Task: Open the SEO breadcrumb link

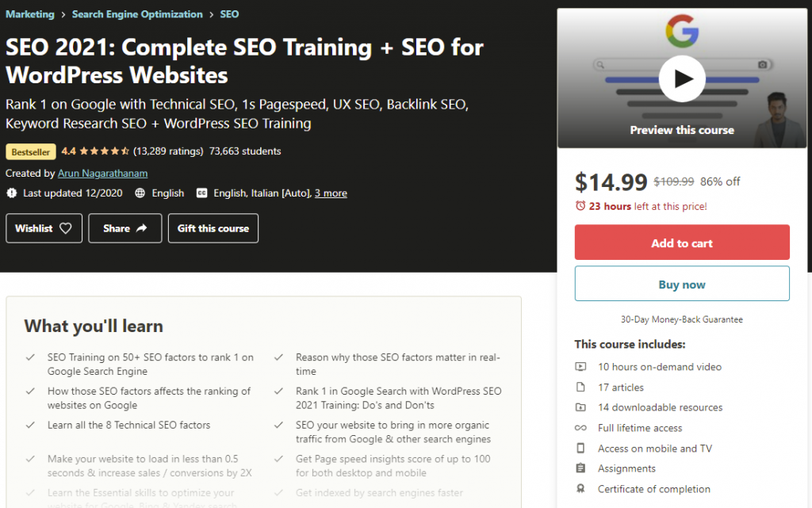Action: pyautogui.click(x=229, y=13)
